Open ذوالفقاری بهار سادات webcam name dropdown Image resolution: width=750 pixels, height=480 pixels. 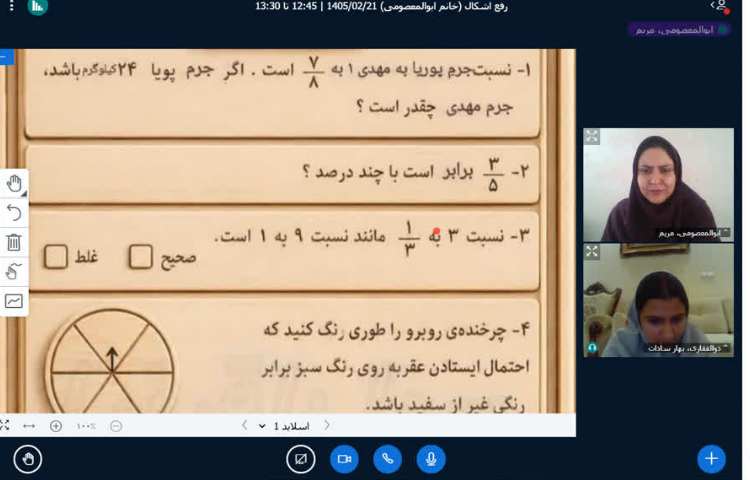689,348
